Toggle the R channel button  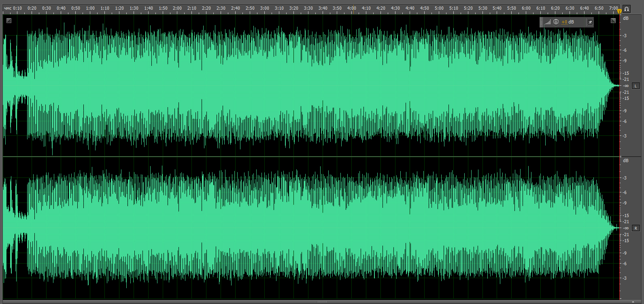pyautogui.click(x=635, y=228)
